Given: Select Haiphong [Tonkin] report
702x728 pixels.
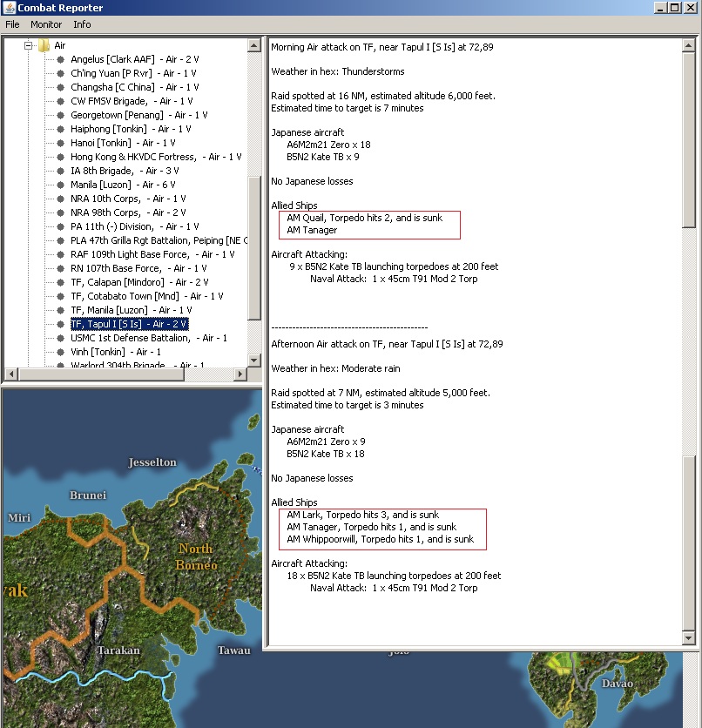Looking at the screenshot, I should click(x=131, y=129).
